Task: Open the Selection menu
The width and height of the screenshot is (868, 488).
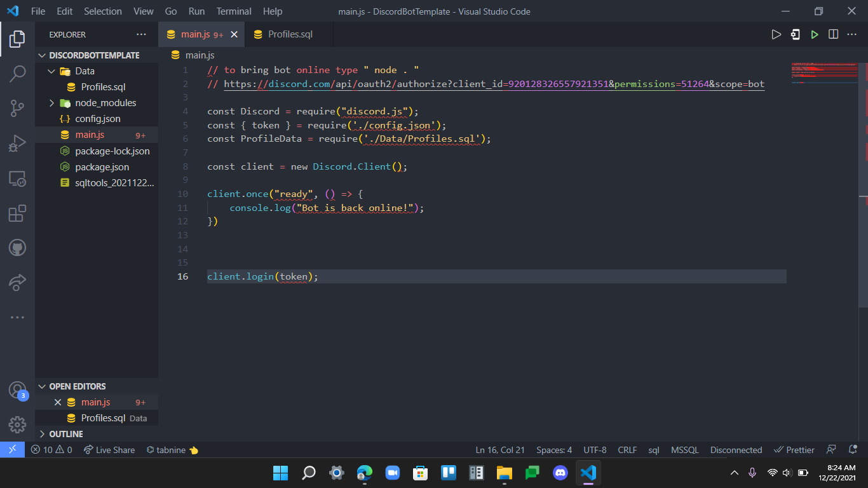Action: tap(103, 11)
